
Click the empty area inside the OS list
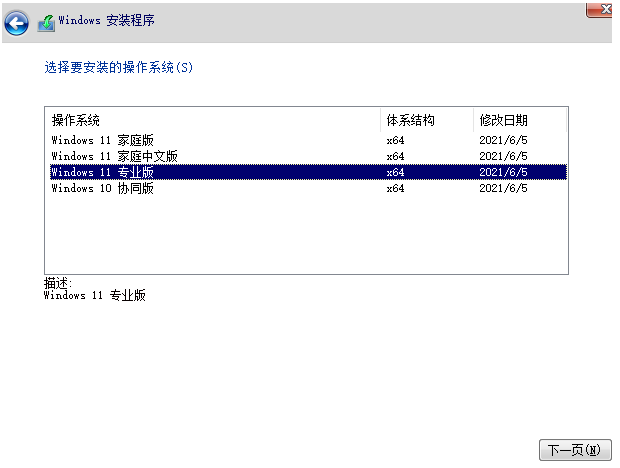[300, 235]
